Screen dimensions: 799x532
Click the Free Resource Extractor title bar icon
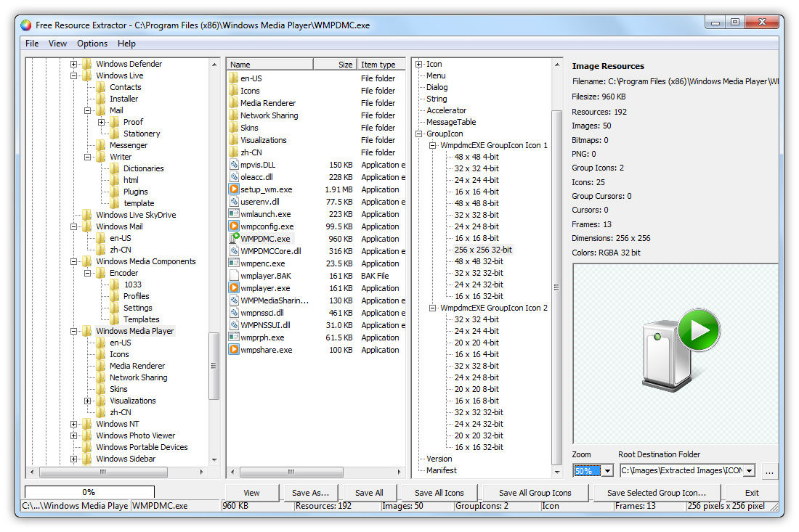tap(26, 25)
